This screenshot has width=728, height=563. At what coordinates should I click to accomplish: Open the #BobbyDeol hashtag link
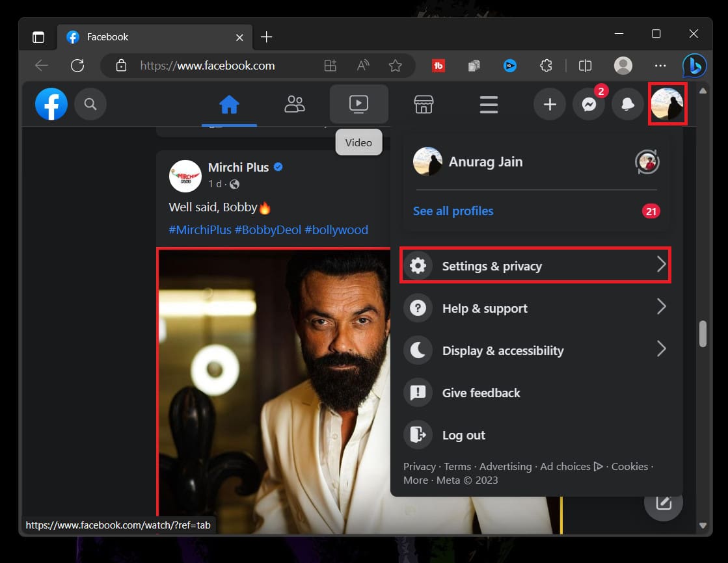267,229
